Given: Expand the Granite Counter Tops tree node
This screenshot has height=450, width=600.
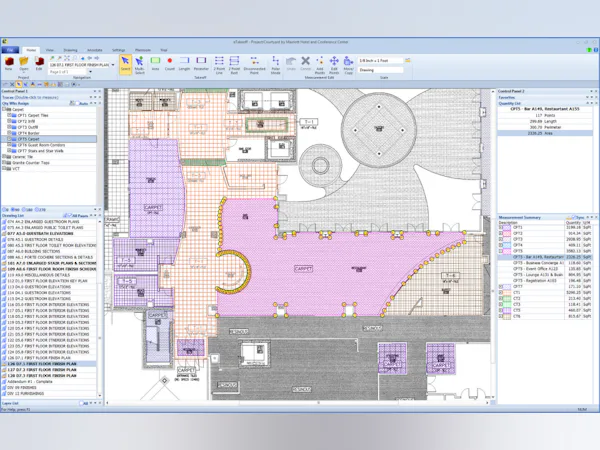Looking at the screenshot, I should coord(4,163).
